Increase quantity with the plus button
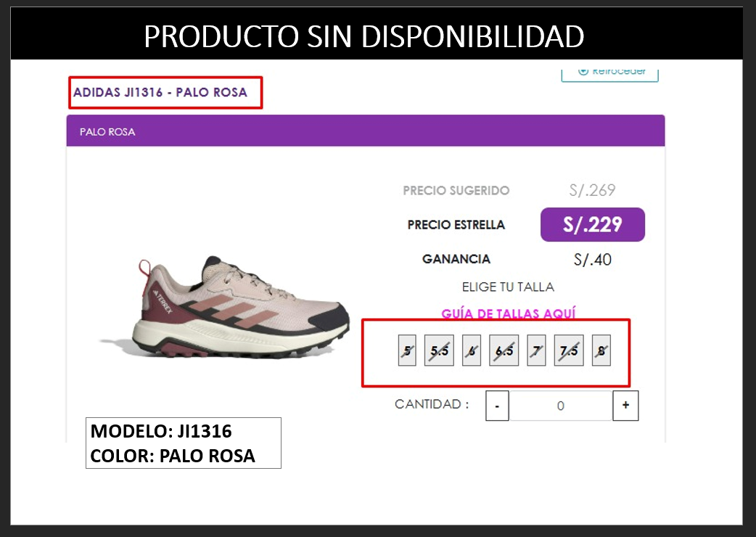Screen dimensions: 756x537 tap(625, 406)
